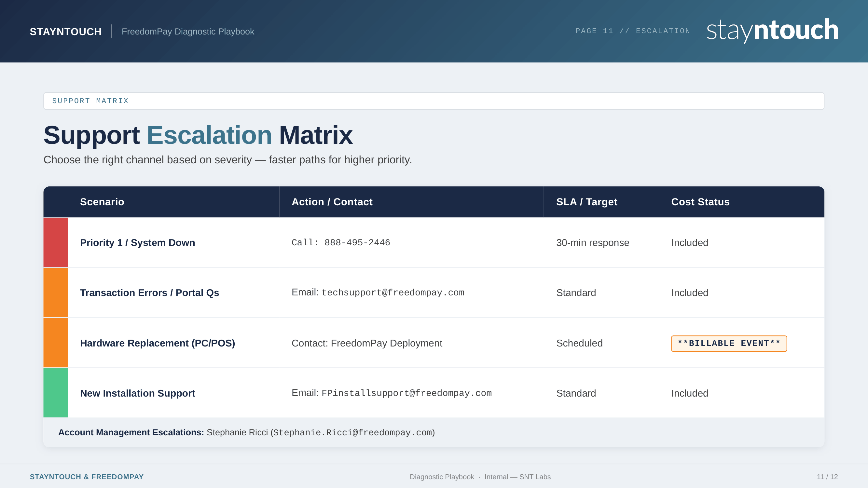Click the green New Installation severity swatch
Viewport: 868px width, 488px height.
click(56, 393)
